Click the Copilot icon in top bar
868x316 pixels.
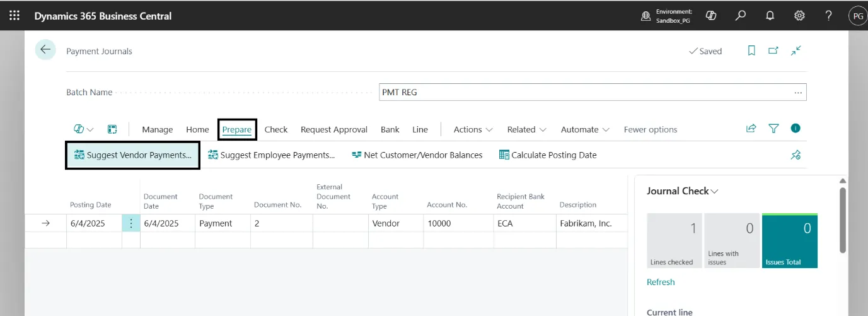tap(711, 16)
